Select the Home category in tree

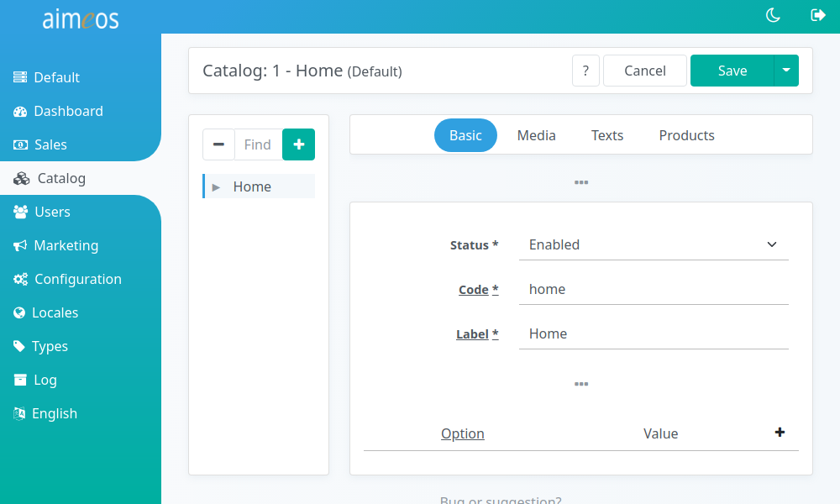(x=252, y=186)
